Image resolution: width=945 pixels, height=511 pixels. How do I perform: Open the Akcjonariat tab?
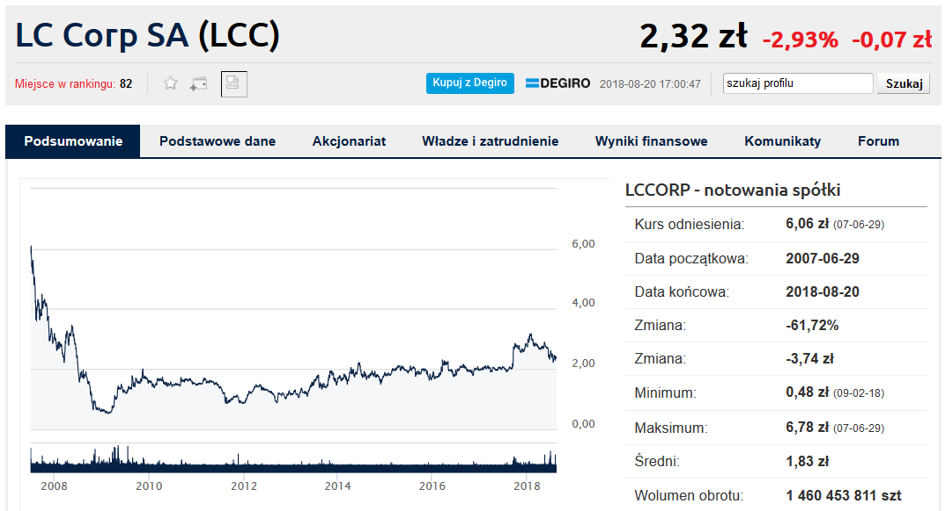pyautogui.click(x=349, y=141)
